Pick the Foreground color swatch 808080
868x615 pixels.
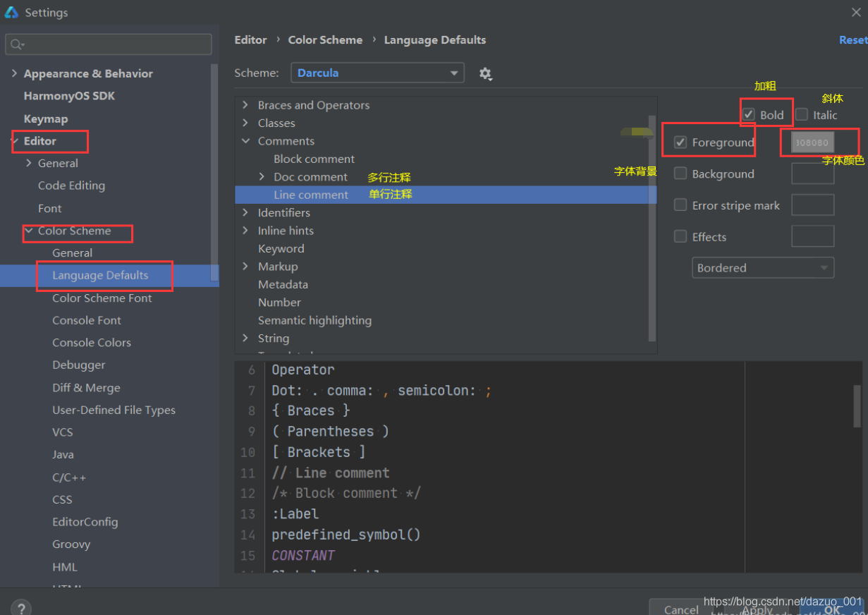pos(813,142)
